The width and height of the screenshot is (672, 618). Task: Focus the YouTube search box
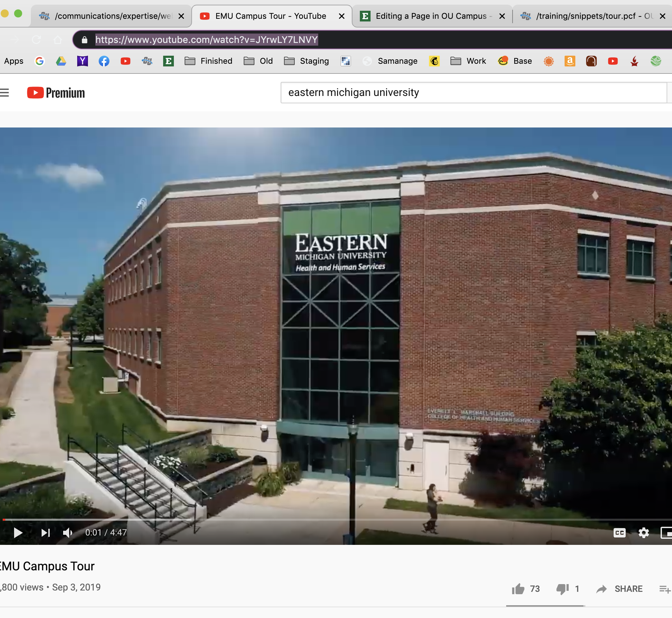[x=474, y=93]
